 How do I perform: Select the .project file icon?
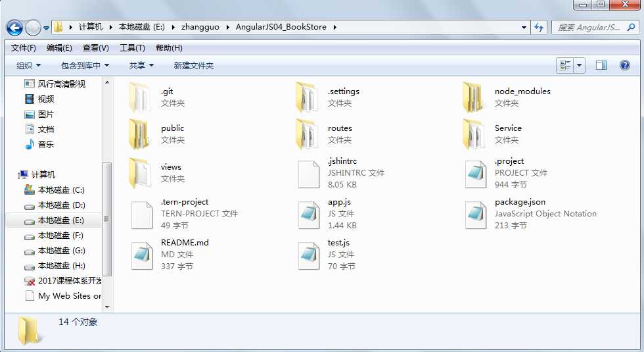[476, 174]
